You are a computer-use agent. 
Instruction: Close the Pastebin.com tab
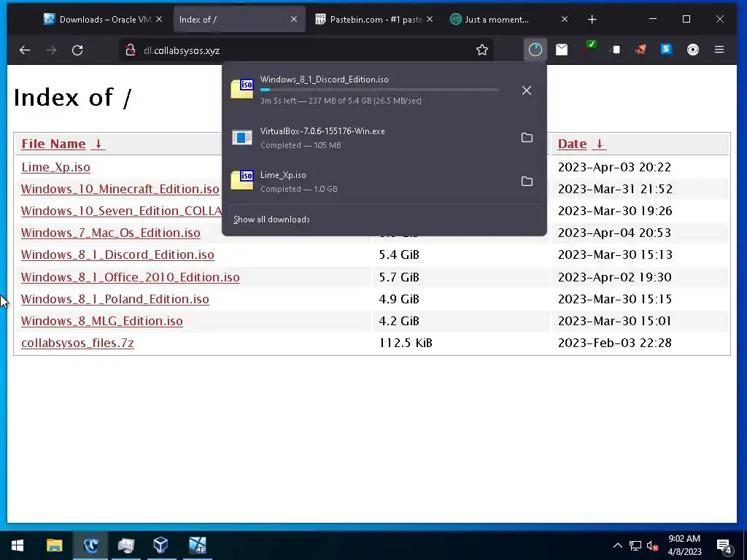(x=430, y=20)
